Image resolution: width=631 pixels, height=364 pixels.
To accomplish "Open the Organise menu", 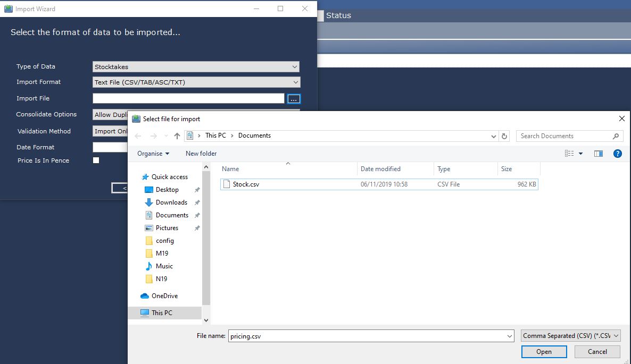I will click(x=153, y=154).
